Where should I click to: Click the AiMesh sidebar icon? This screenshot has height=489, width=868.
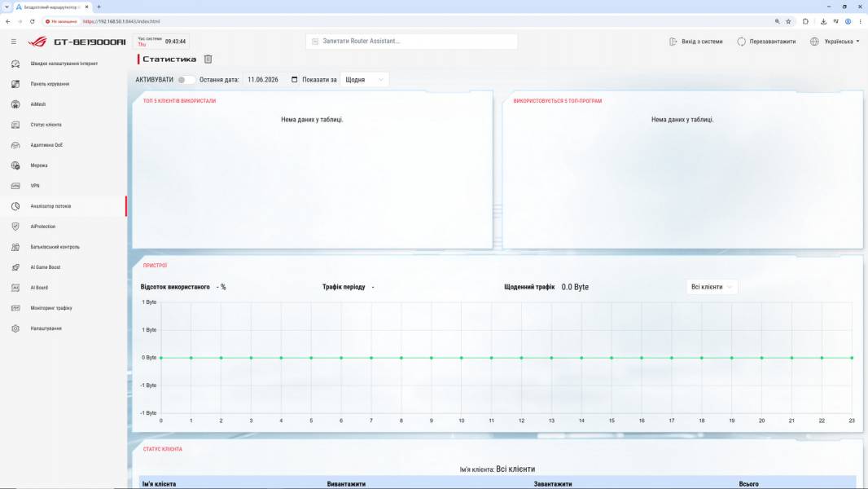pyautogui.click(x=15, y=104)
